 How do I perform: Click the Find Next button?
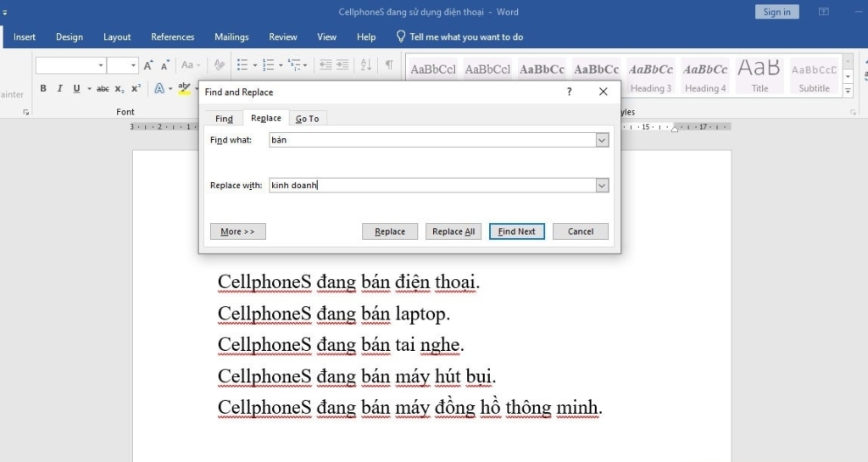tap(516, 231)
